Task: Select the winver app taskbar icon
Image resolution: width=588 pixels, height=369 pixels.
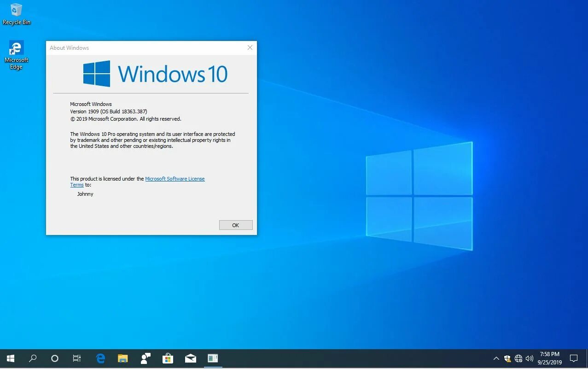Action: pyautogui.click(x=213, y=358)
